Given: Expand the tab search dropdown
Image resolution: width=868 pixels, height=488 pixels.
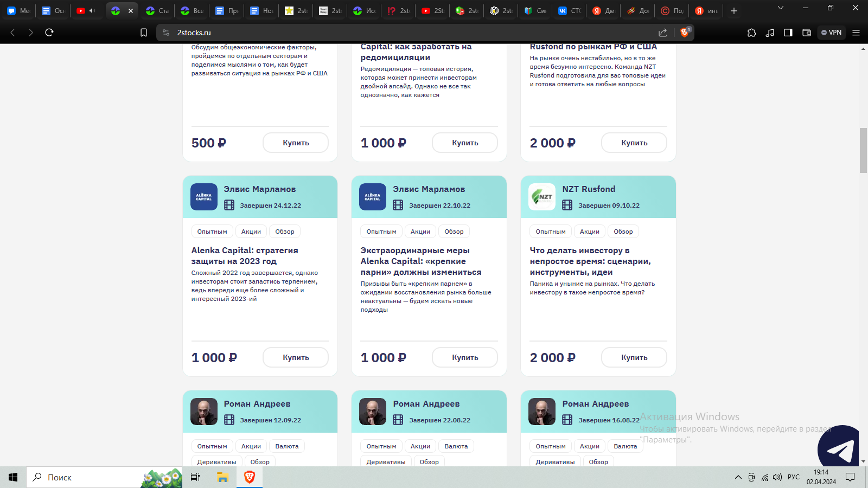Looking at the screenshot, I should pos(781,8).
